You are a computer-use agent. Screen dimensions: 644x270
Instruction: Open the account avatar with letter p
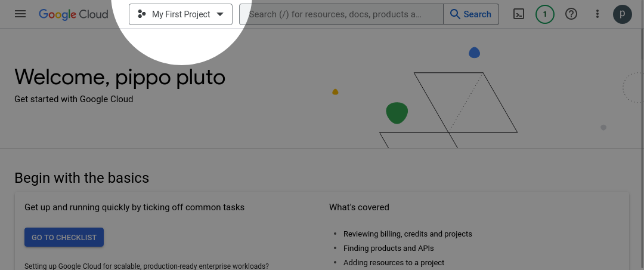(x=623, y=14)
